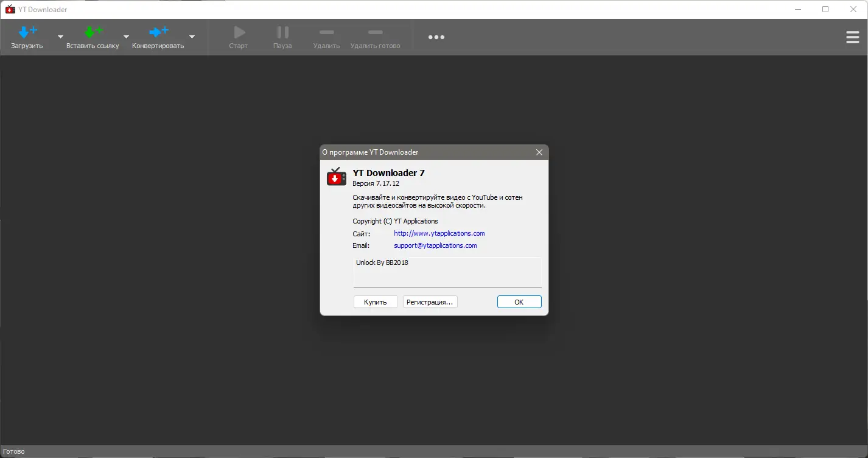Close the О программе YT Downloader dialog
The height and width of the screenshot is (458, 868).
point(539,152)
